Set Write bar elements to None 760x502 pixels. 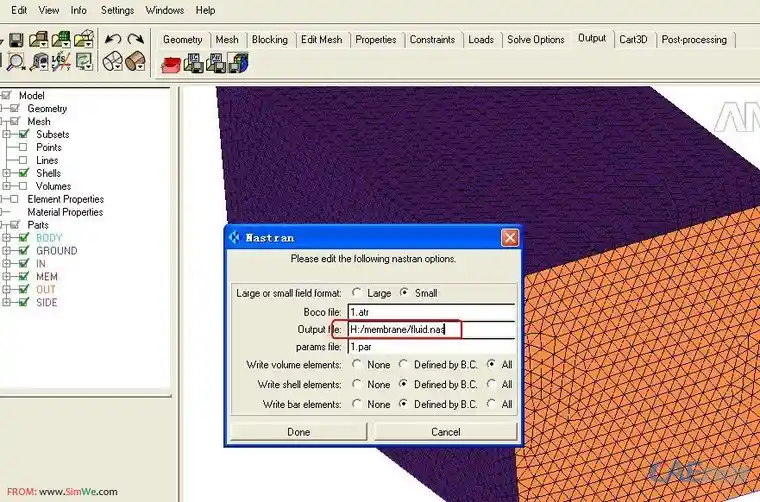point(357,403)
